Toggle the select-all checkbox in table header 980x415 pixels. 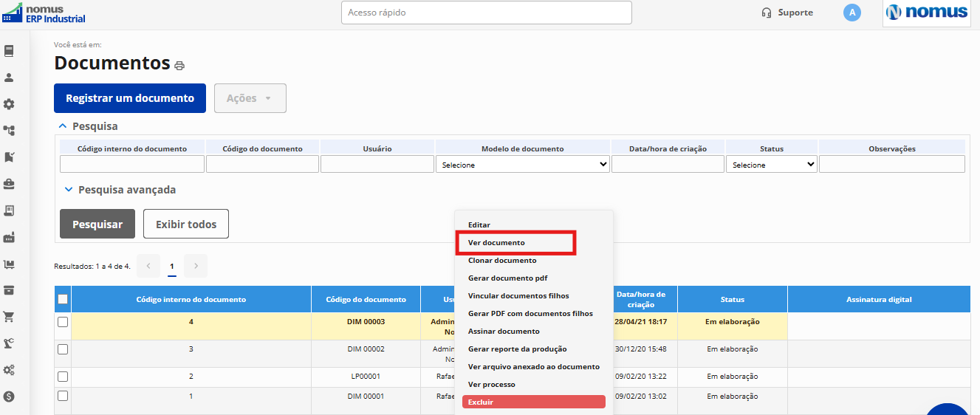tap(63, 299)
